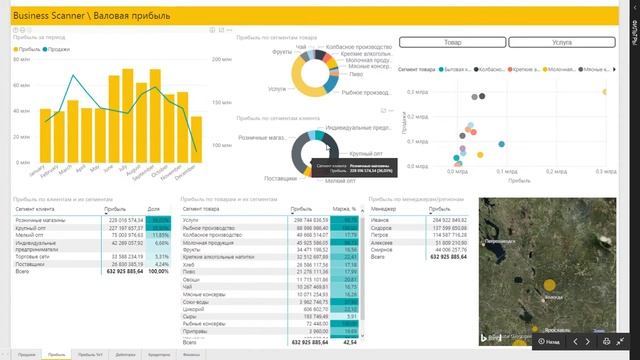Click the July bar in bar chart
Viewport: 640px width, 360px height.
[x=128, y=116]
